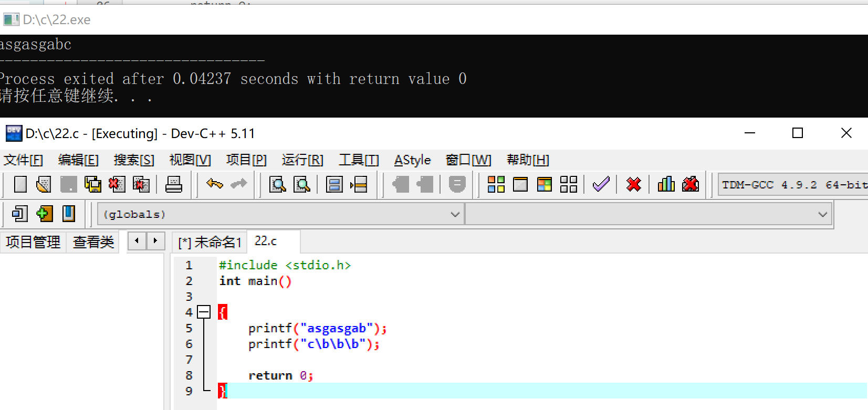Minimize the Dev-C++ window
The image size is (868, 410).
tap(750, 133)
